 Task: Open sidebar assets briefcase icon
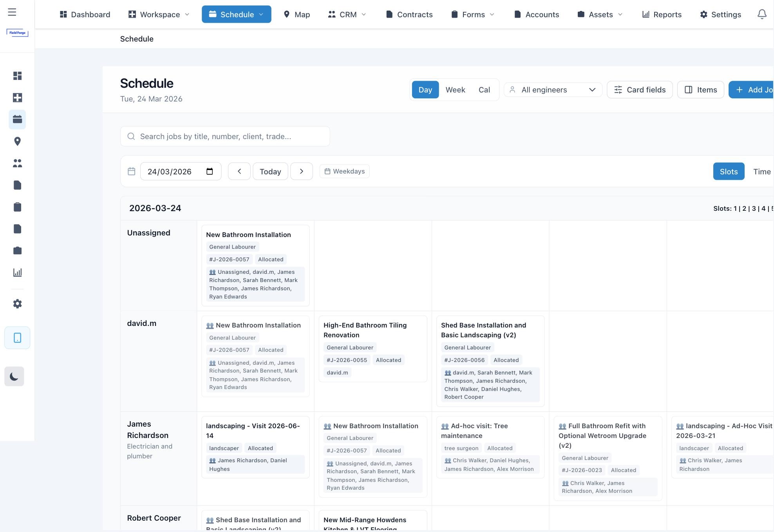17,251
